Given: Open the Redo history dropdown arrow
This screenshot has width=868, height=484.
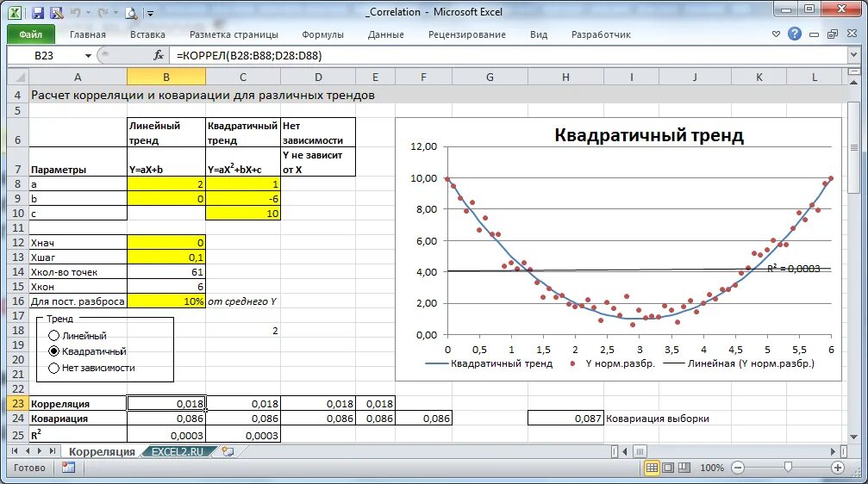Looking at the screenshot, I should coord(116,12).
